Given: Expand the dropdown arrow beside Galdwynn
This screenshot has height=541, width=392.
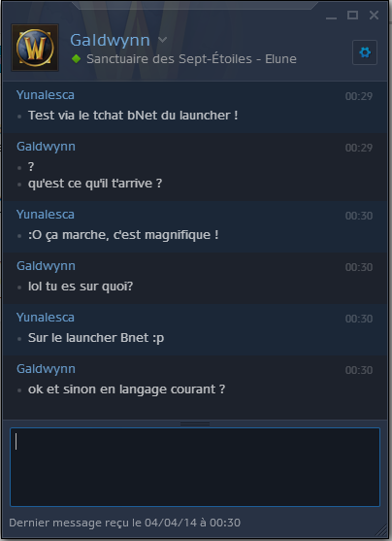Looking at the screenshot, I should (162, 40).
